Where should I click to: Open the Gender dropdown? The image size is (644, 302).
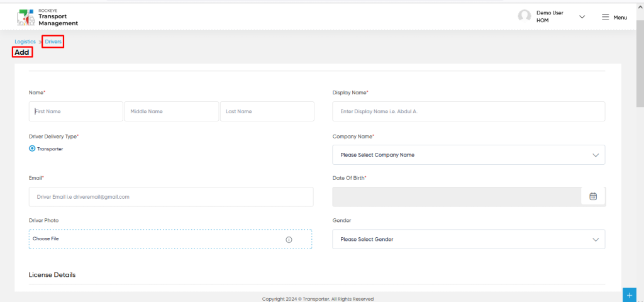tap(469, 239)
